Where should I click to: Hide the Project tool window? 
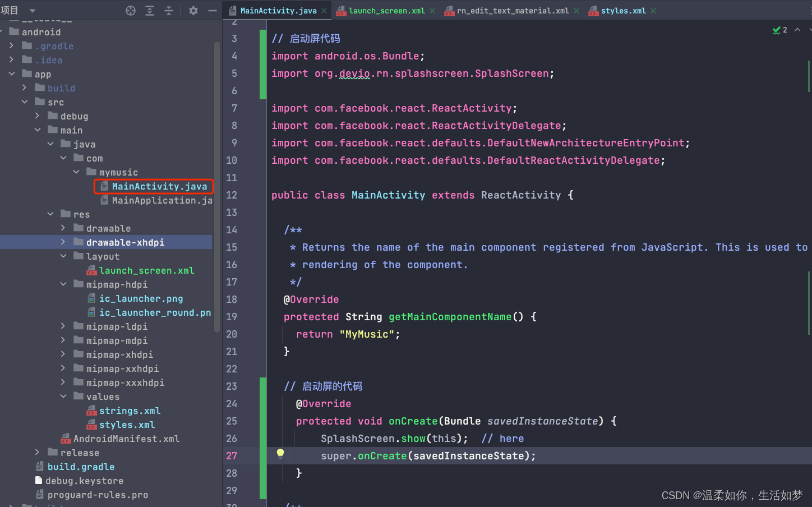point(211,10)
